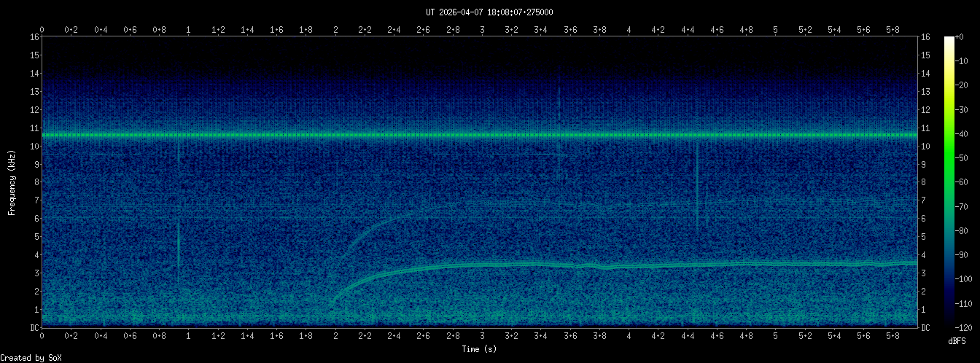This screenshot has height=363, width=980.
Task: Click the 8 label on the right frequency axis
Action: tap(925, 182)
